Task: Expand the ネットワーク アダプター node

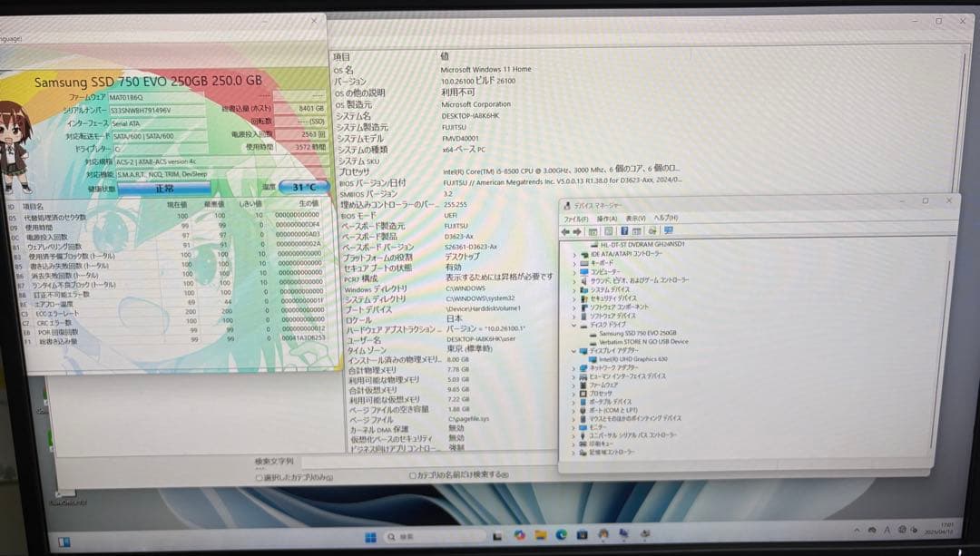Action: pyautogui.click(x=573, y=369)
